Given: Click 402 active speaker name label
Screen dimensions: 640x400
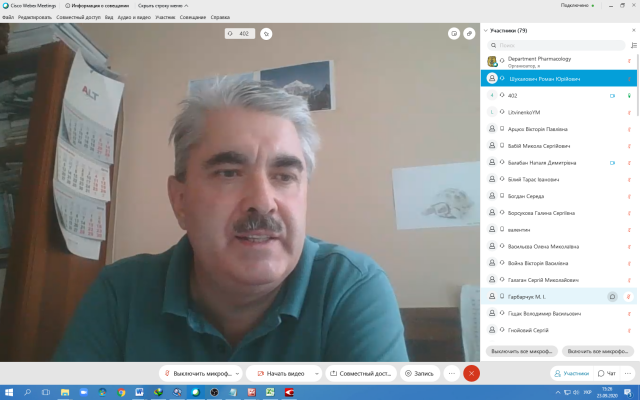Looking at the screenshot, I should pyautogui.click(x=240, y=34).
